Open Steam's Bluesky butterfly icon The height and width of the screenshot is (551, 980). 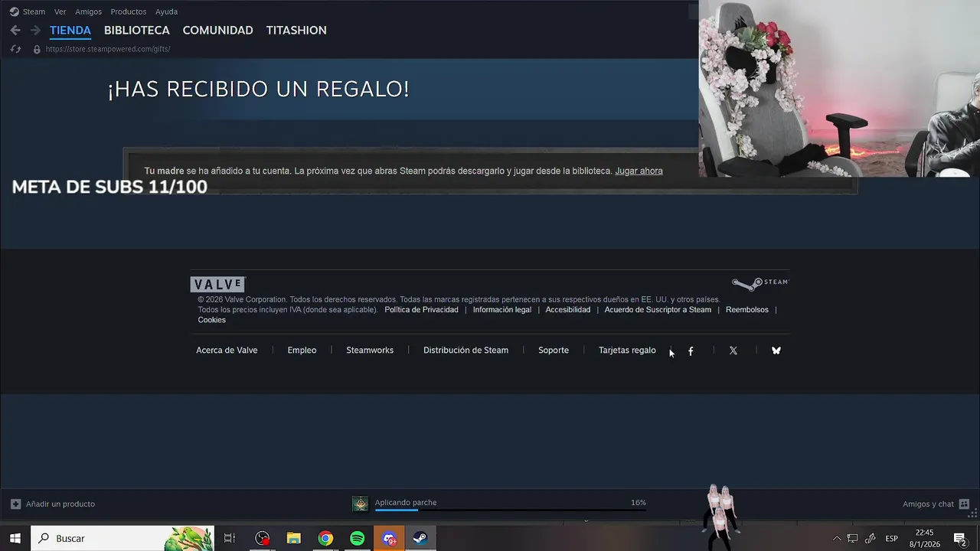tap(776, 350)
